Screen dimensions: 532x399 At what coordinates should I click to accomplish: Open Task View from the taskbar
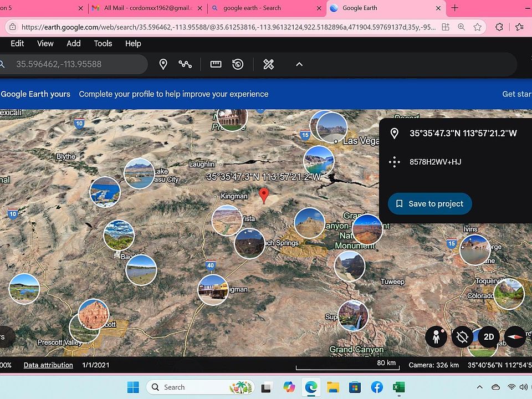[267, 387]
